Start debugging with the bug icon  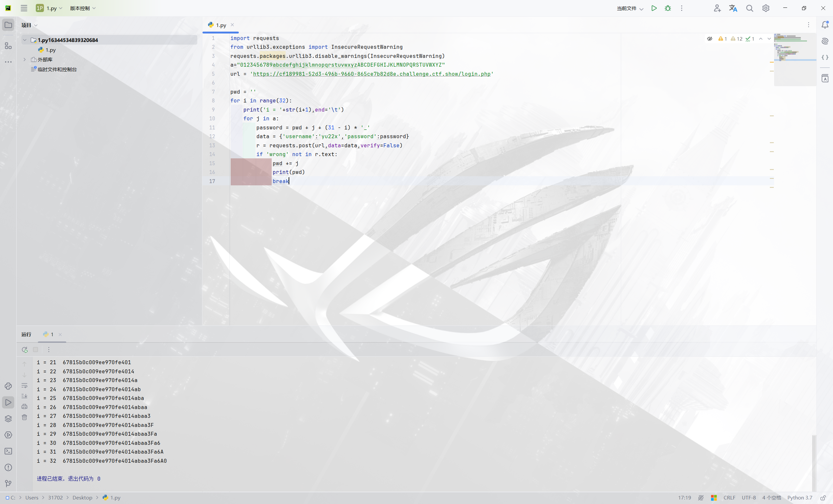point(668,8)
